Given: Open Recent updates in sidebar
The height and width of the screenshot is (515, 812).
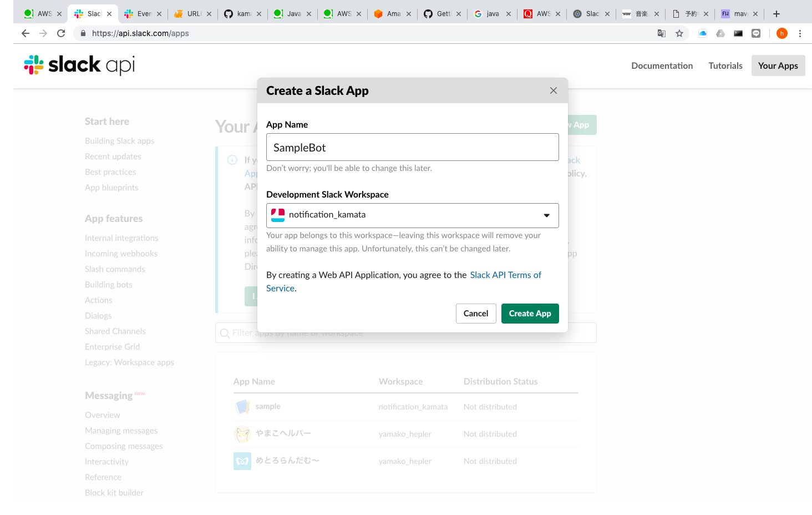Looking at the screenshot, I should [x=113, y=156].
